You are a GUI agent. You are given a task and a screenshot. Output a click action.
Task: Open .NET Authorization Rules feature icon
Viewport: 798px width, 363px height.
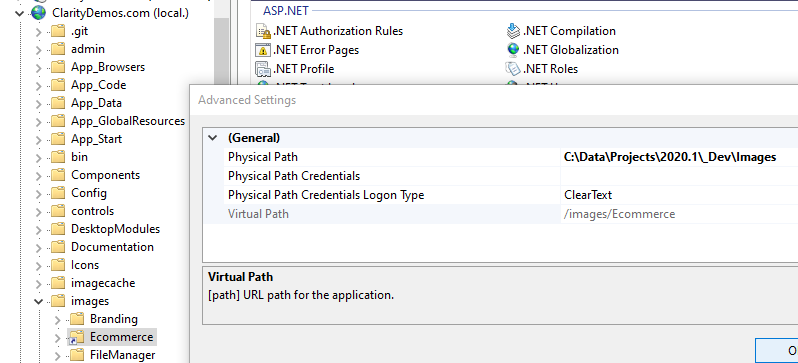pos(263,32)
